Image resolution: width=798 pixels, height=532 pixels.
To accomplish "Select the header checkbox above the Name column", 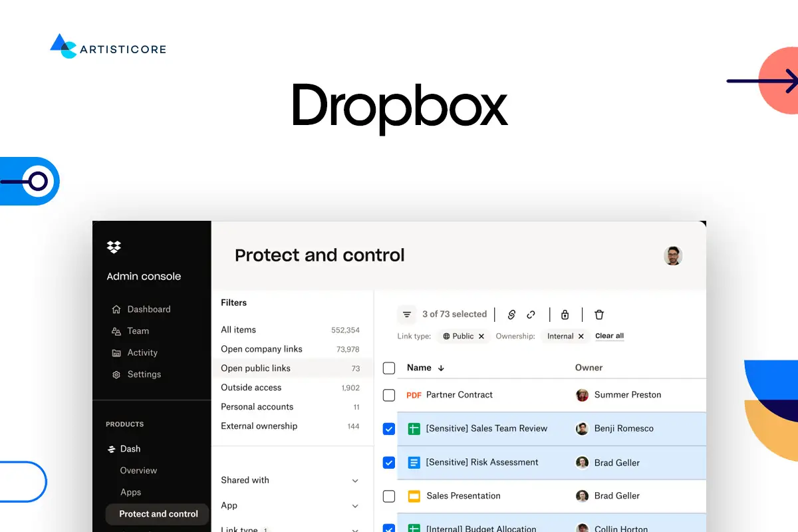I will click(x=388, y=368).
